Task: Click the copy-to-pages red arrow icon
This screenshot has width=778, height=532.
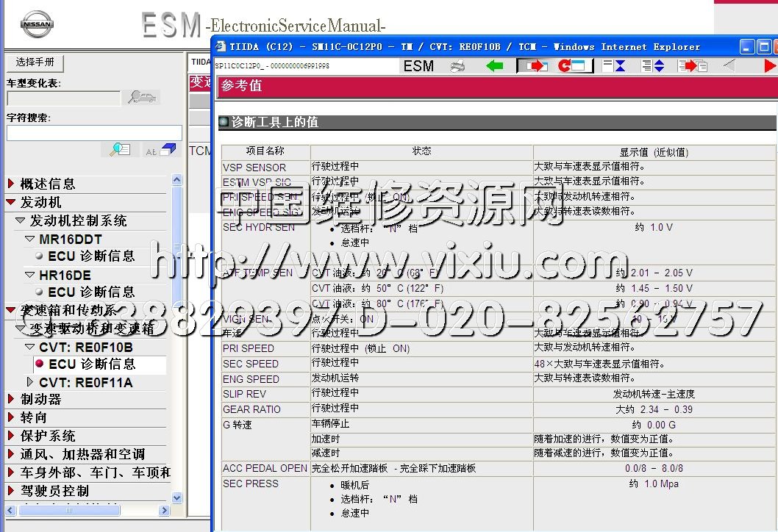Action: pos(693,66)
